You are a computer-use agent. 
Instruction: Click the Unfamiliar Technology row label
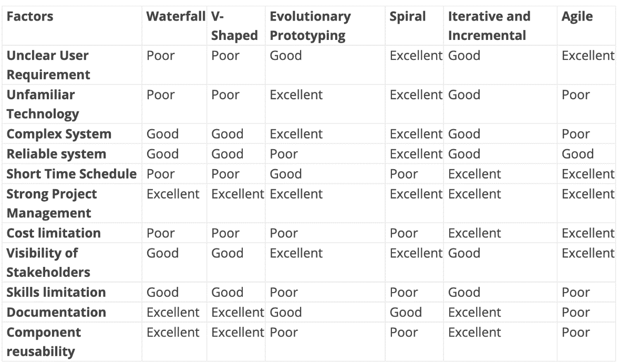(x=43, y=105)
